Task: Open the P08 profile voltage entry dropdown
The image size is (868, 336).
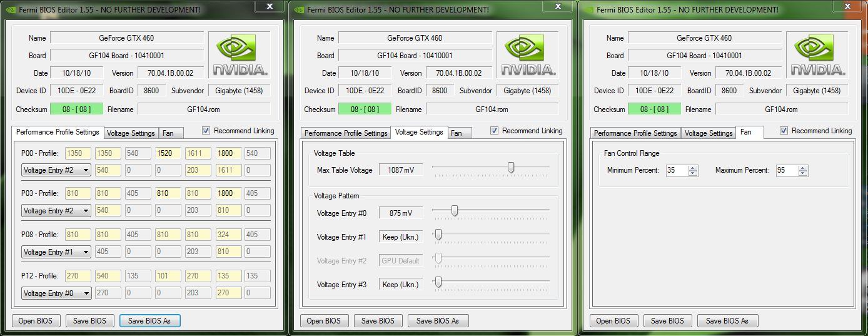Action: (x=56, y=252)
